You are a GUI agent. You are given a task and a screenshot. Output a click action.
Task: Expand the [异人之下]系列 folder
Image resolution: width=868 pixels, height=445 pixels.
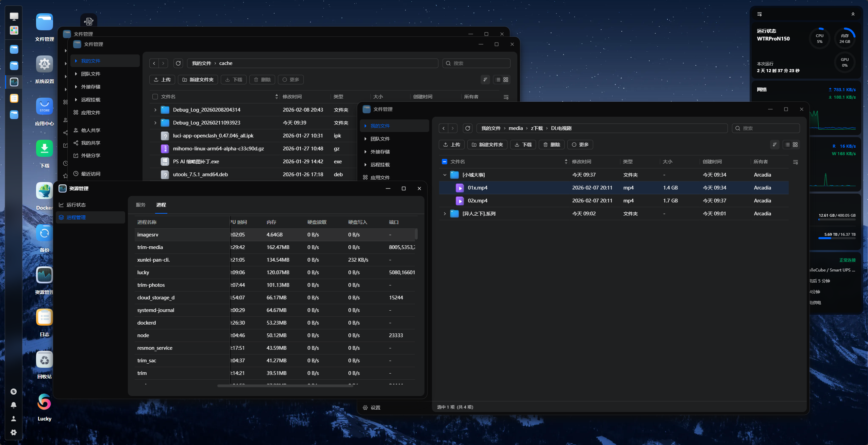point(445,214)
